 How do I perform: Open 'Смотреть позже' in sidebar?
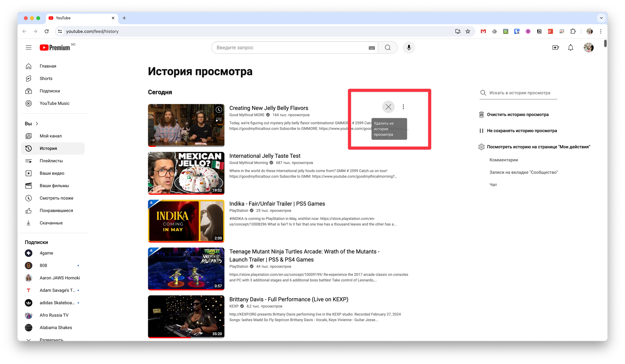click(x=56, y=198)
